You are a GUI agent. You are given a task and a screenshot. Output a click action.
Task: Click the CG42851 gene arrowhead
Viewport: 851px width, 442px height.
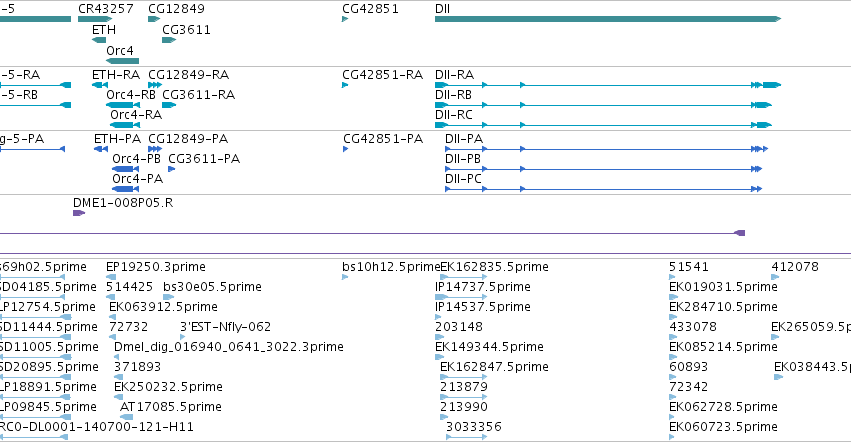pos(345,19)
